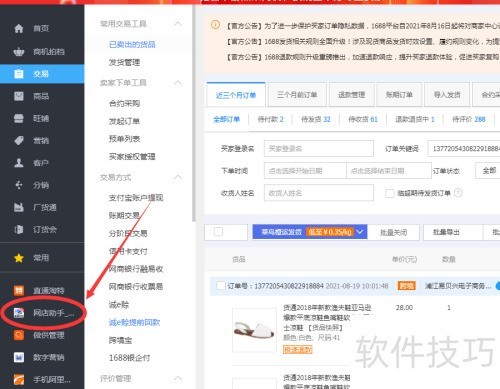The height and width of the screenshot is (389, 500).
Task: Open 发货管理 link
Action: click(x=124, y=62)
